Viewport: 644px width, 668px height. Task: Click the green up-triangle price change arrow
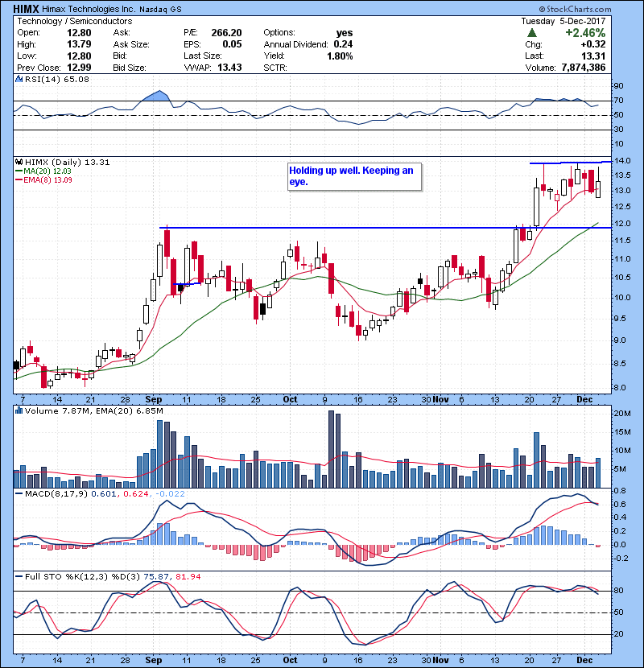click(531, 33)
